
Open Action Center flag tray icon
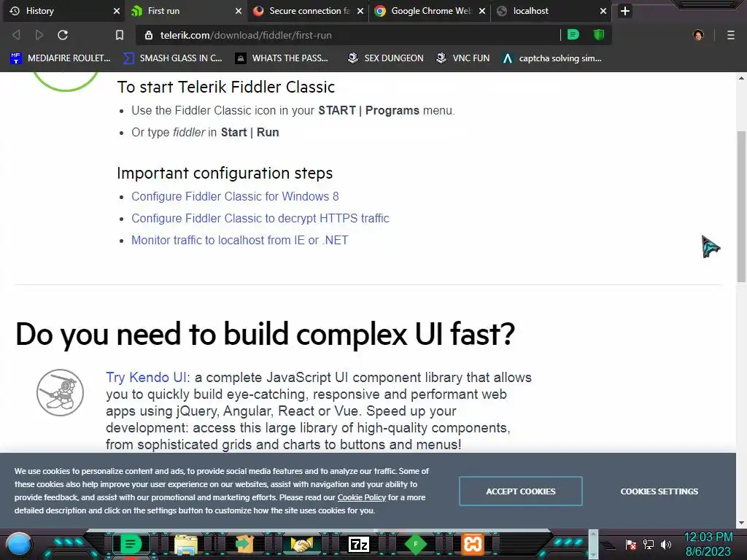tap(631, 544)
